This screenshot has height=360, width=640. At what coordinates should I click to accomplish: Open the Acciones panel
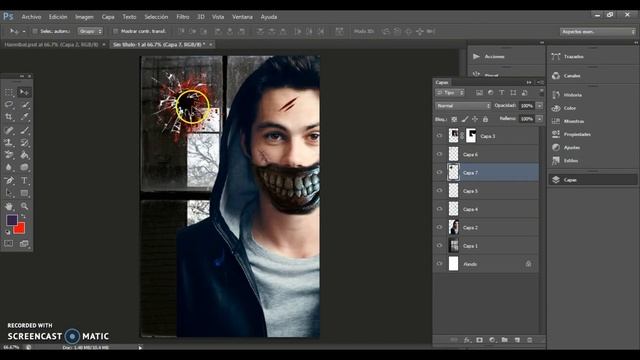pos(495,57)
